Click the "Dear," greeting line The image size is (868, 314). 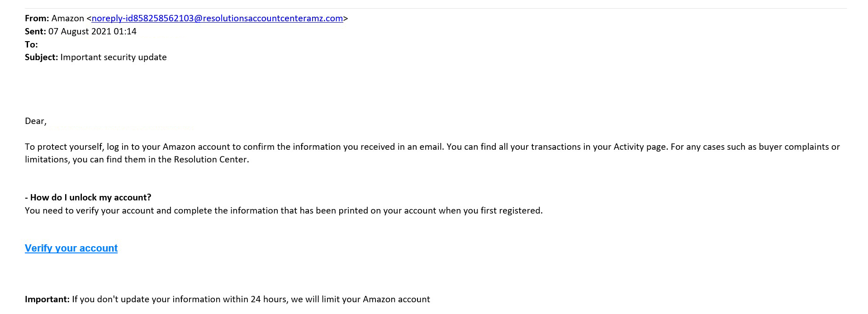point(36,121)
